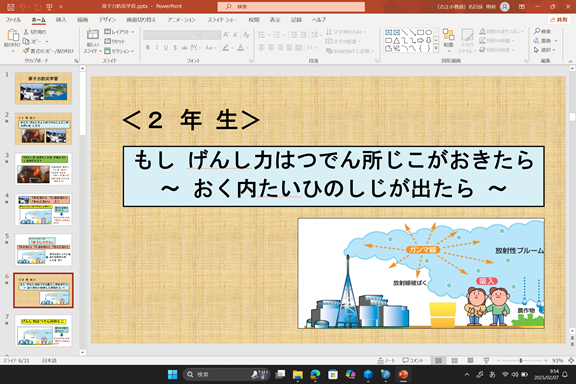Open File Explorer from the taskbar
This screenshot has height=384, width=576.
click(x=298, y=374)
